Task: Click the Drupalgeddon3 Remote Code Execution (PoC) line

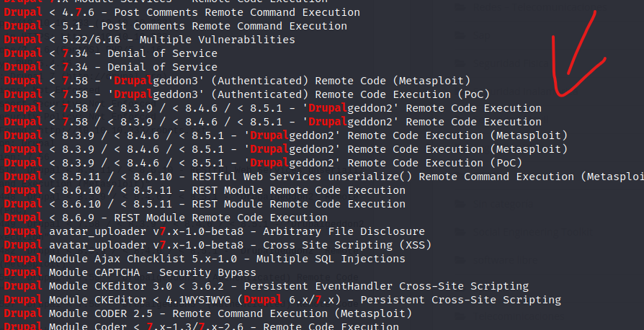Action: [x=247, y=94]
